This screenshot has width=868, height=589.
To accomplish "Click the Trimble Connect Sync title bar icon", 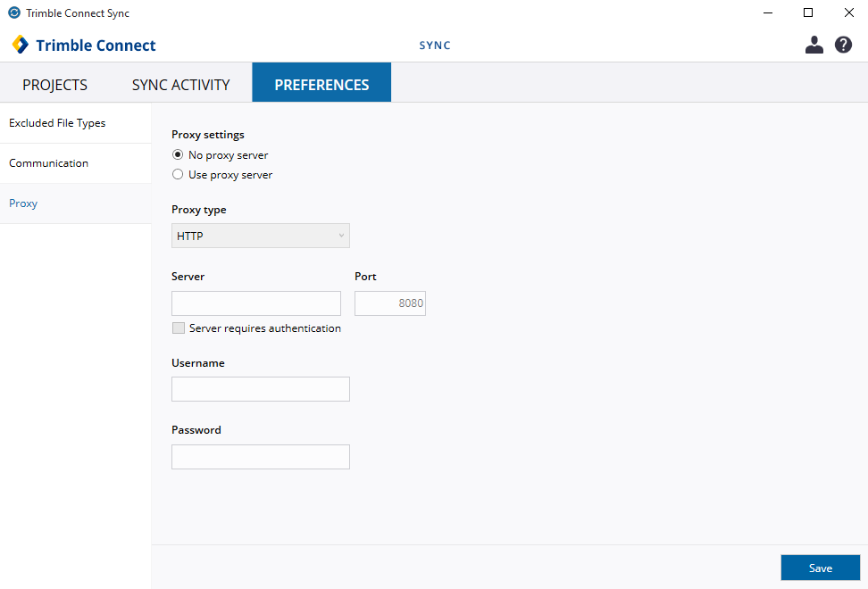I will click(14, 12).
